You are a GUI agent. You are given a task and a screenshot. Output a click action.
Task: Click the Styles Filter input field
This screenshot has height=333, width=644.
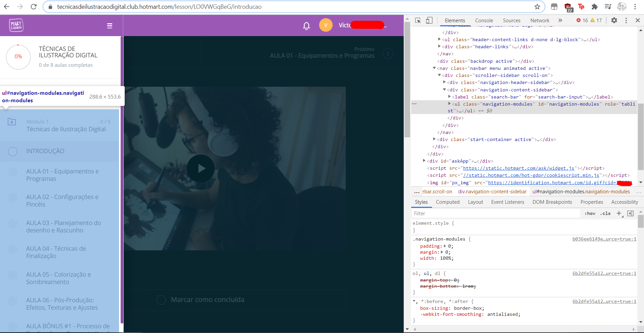pos(495,213)
